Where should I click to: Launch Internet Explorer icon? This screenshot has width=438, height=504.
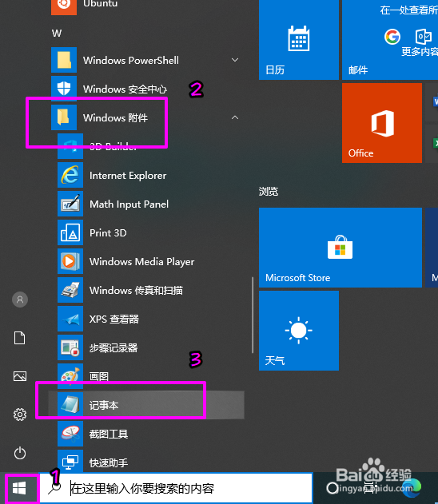70,175
